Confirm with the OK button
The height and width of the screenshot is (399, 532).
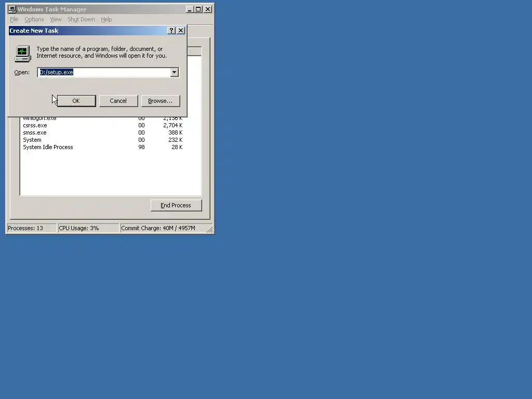tap(76, 101)
